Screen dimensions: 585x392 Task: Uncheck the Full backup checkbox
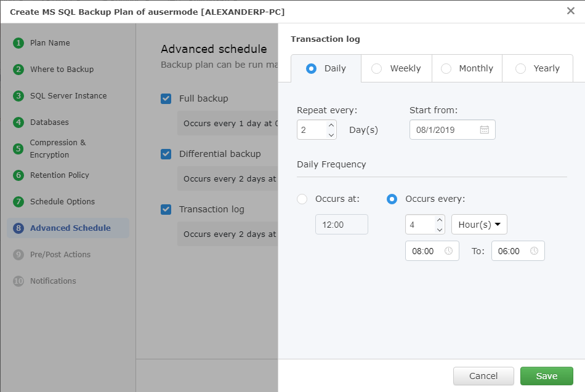click(x=166, y=98)
